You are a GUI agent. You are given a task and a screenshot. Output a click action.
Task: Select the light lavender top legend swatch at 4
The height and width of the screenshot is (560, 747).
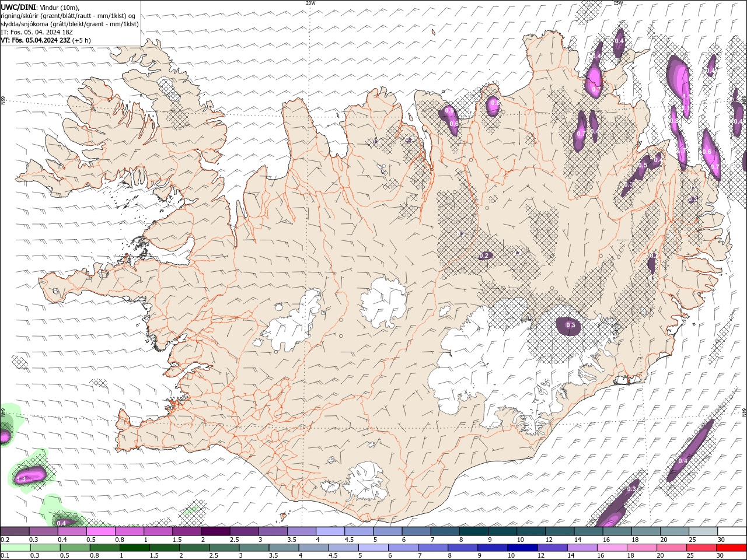(x=330, y=531)
